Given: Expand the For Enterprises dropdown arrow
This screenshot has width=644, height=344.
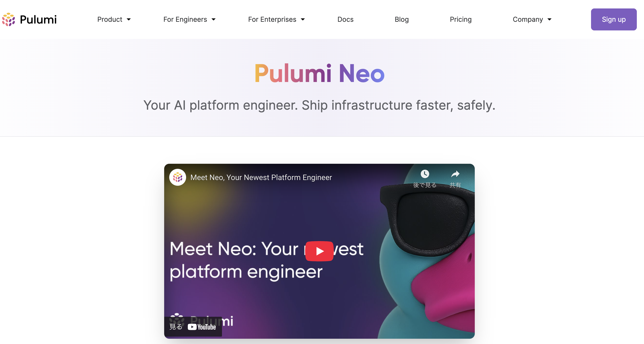Looking at the screenshot, I should click(303, 19).
